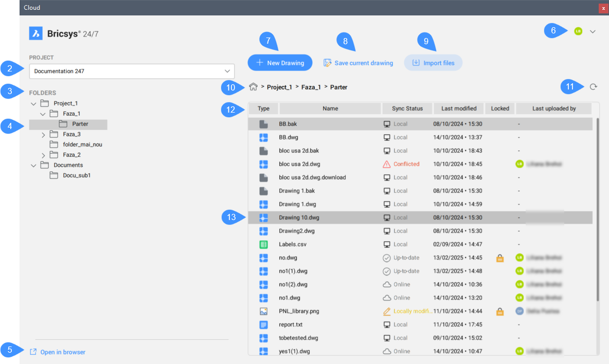Click Open in browser link
The image size is (609, 364).
tap(62, 352)
